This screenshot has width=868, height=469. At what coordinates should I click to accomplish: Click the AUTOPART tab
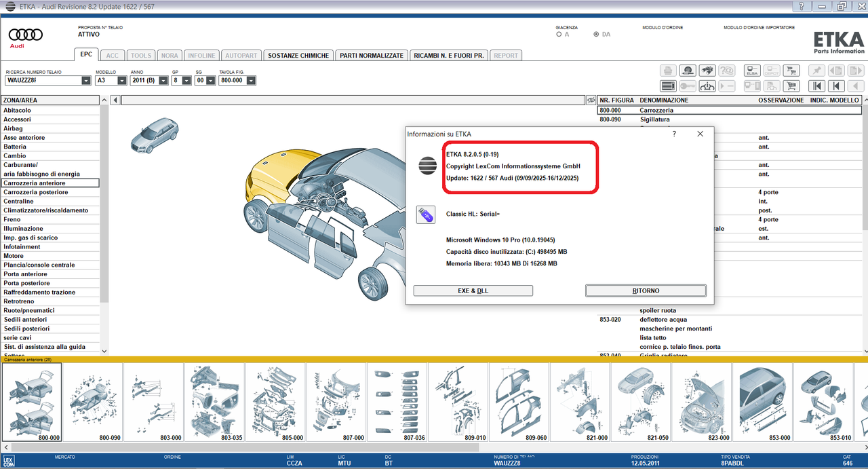(x=241, y=56)
